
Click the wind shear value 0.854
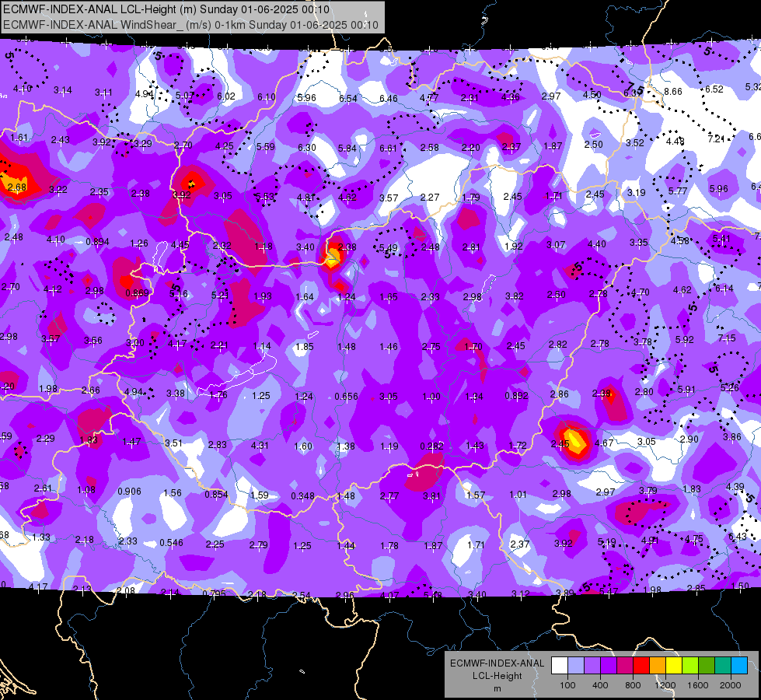pos(216,494)
